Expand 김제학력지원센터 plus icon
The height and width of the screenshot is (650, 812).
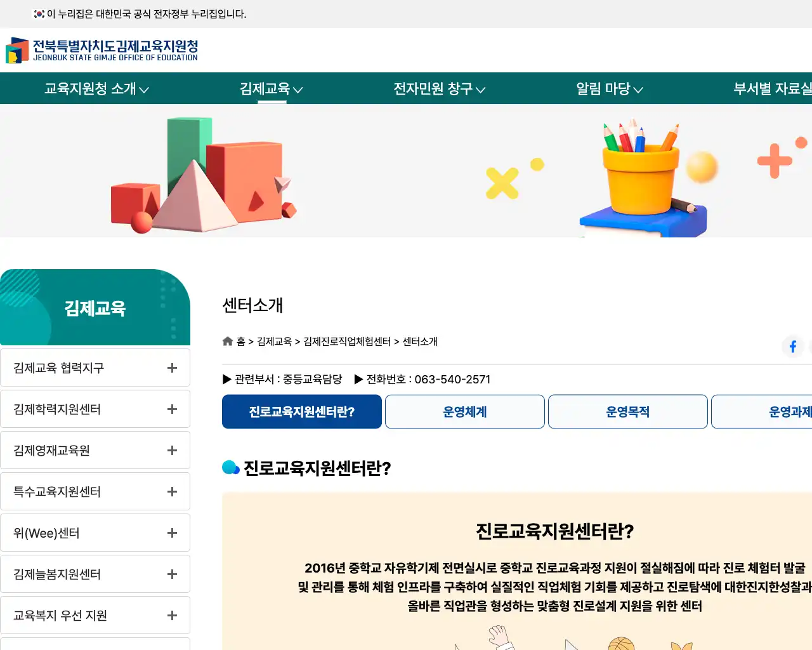point(172,409)
